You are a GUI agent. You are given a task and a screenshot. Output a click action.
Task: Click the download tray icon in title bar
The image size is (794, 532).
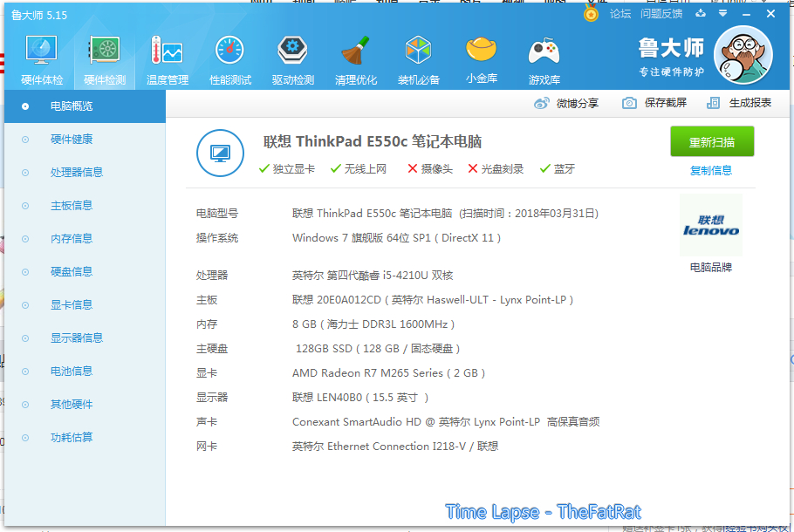point(701,13)
